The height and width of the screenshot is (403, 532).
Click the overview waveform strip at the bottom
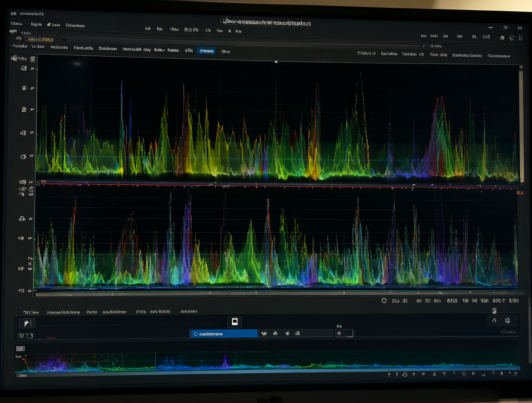[x=267, y=363]
